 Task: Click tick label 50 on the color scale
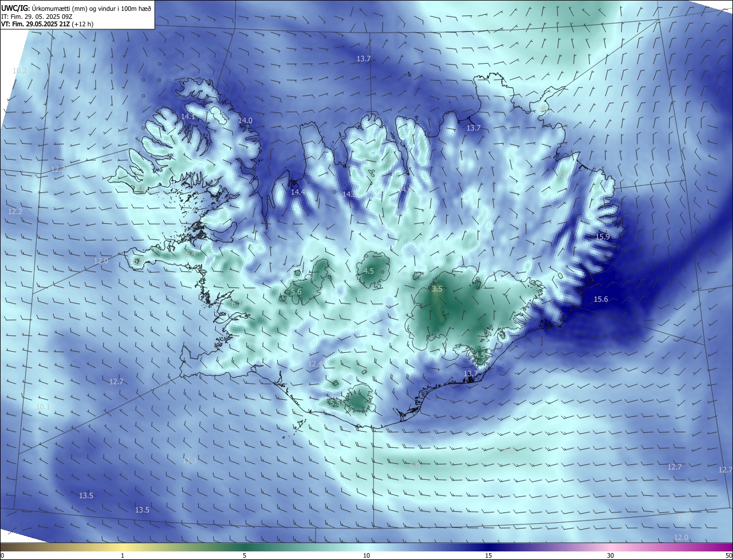click(x=728, y=555)
